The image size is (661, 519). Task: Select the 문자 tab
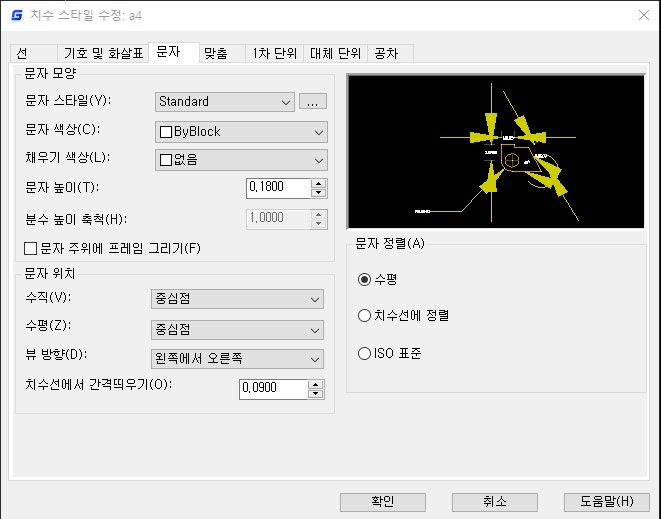(173, 52)
